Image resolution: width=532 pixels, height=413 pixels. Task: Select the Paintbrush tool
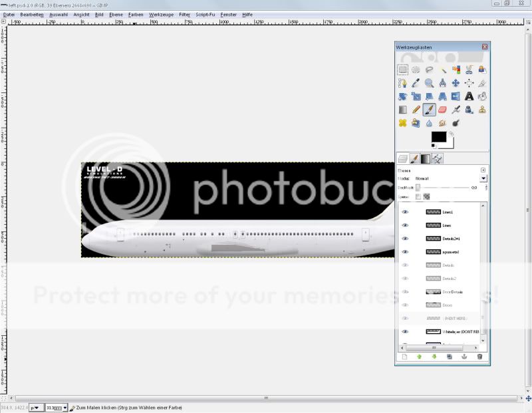click(x=430, y=110)
